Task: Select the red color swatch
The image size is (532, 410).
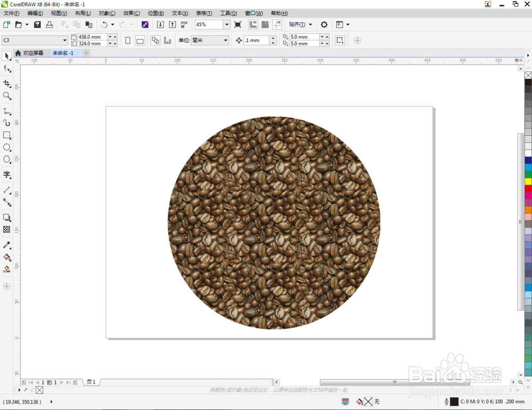Action: point(528,188)
